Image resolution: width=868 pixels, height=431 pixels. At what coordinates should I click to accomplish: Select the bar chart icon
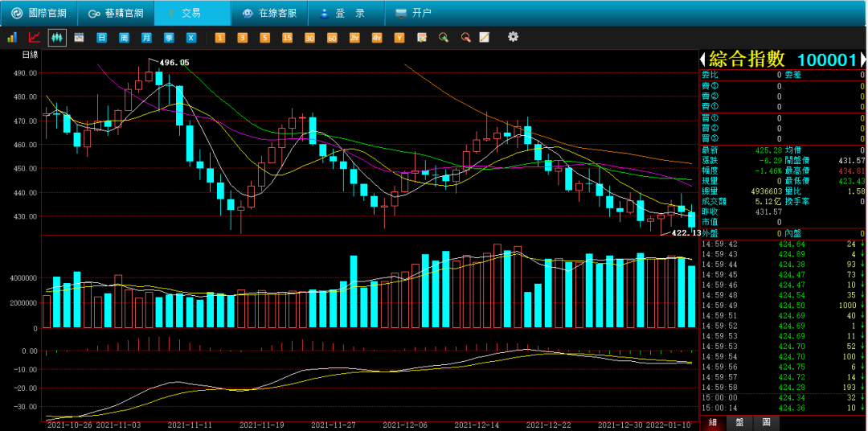(x=12, y=38)
